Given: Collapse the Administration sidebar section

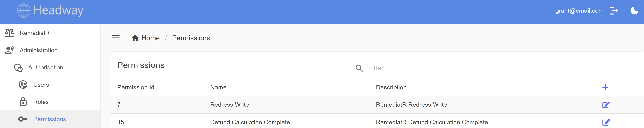Looking at the screenshot, I should coord(39,50).
